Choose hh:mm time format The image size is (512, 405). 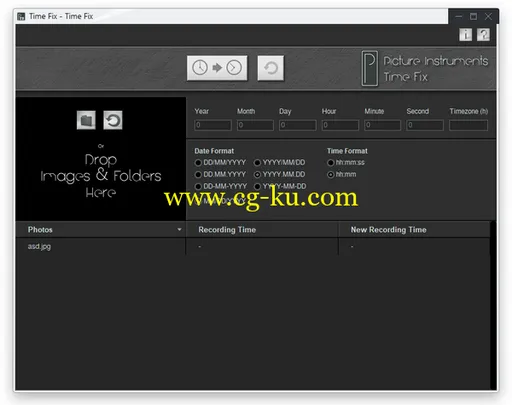click(330, 174)
